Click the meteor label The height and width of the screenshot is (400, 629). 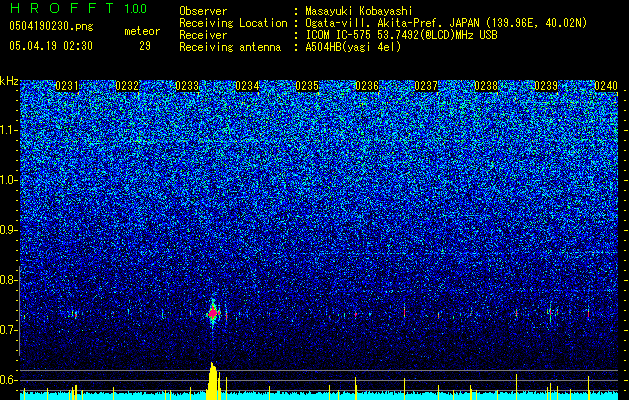(x=142, y=31)
